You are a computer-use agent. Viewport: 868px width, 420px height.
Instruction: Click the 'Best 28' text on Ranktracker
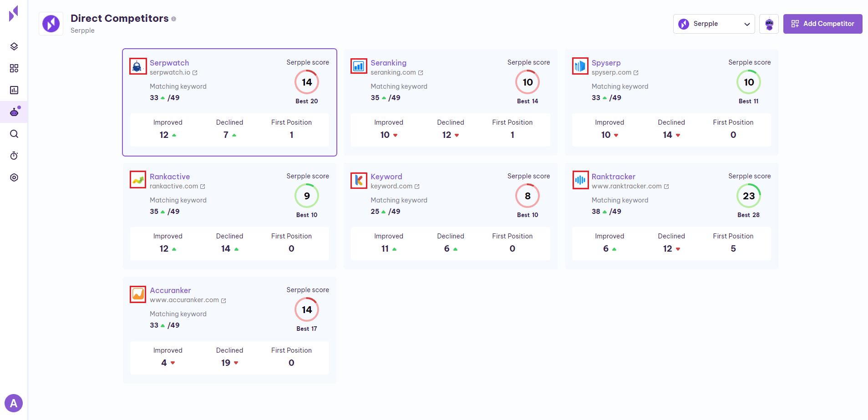(x=749, y=215)
